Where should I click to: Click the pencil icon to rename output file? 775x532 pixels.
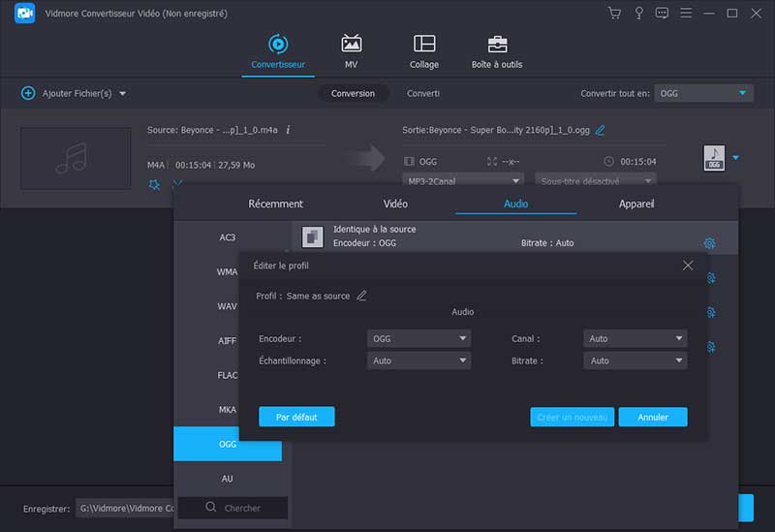click(x=600, y=130)
